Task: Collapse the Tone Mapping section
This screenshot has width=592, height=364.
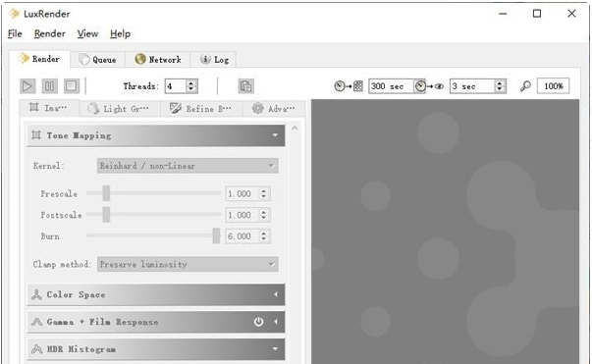Action: 275,135
